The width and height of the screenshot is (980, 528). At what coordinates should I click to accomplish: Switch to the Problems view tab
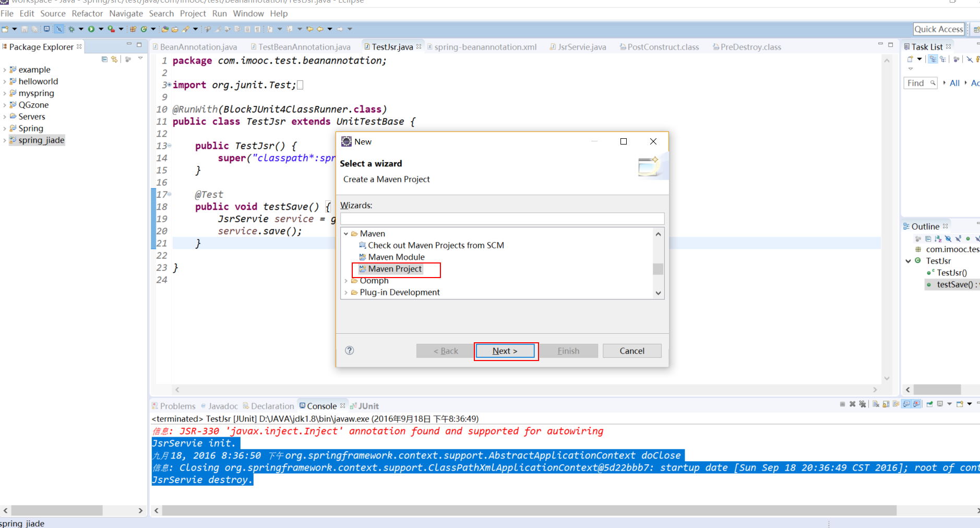point(174,406)
